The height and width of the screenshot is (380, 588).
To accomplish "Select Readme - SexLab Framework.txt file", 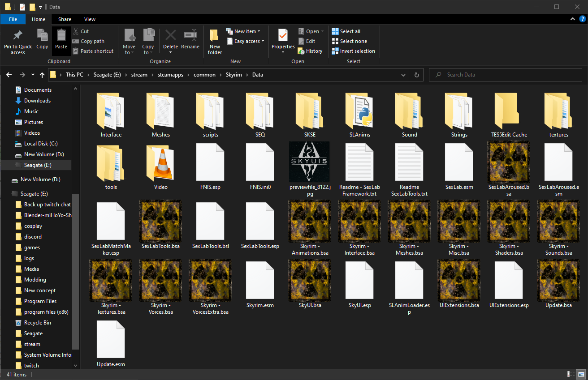I will (x=359, y=169).
